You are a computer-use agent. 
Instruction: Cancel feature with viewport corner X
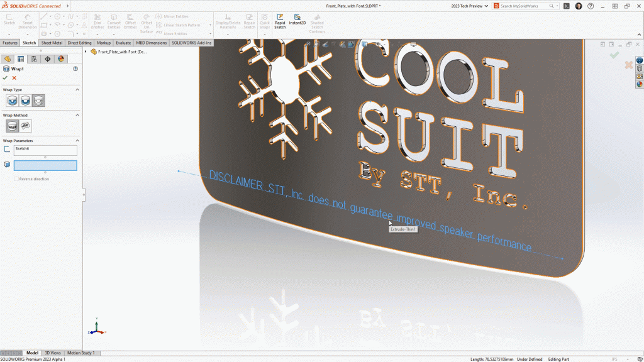[x=628, y=65]
